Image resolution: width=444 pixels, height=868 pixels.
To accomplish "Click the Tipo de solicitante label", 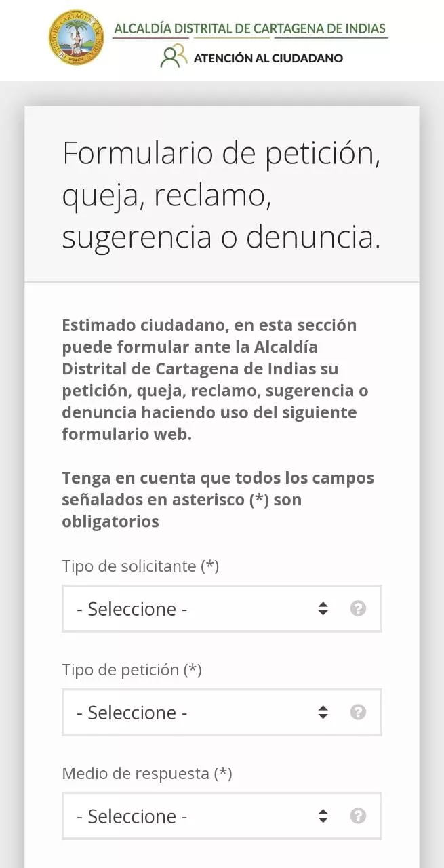I will (x=140, y=566).
